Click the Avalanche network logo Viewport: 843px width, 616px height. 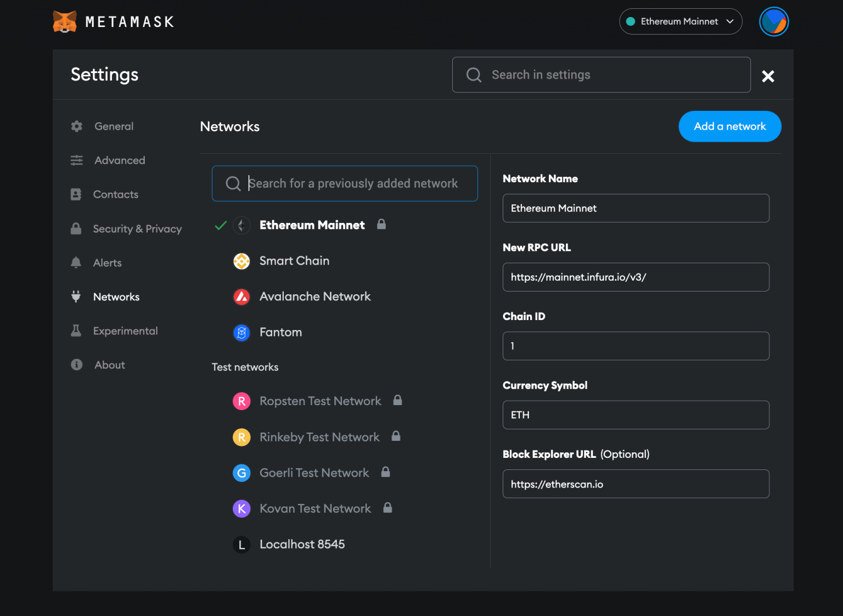(x=241, y=296)
